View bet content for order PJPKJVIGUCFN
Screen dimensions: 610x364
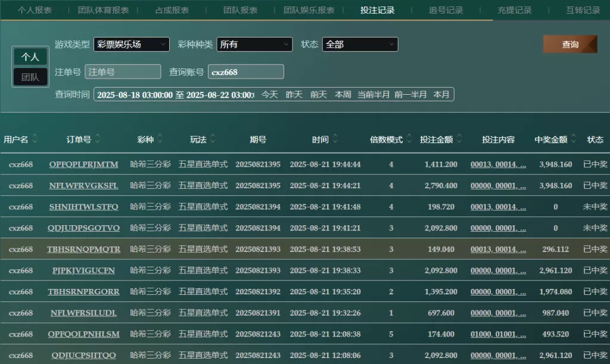[x=498, y=270]
